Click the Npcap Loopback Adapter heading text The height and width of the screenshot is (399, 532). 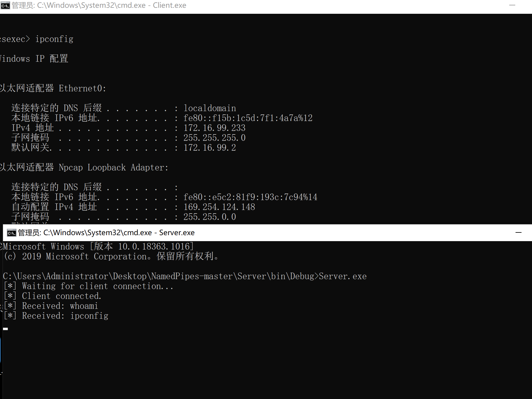113,167
